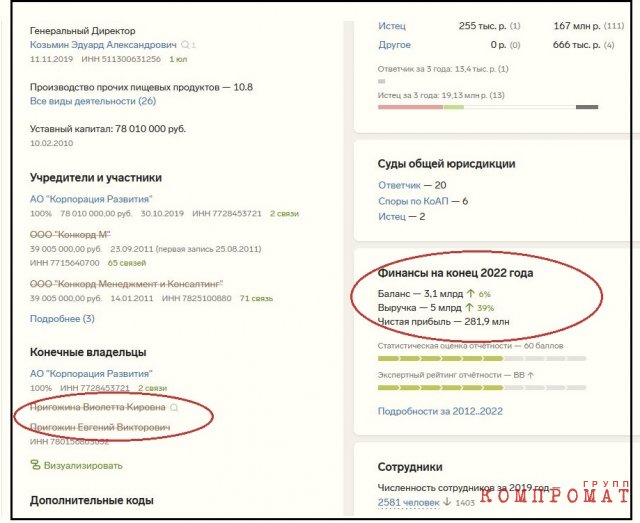Open АО Корпорация Развития under Конечные владельцы
This screenshot has width=640, height=523.
(91, 374)
